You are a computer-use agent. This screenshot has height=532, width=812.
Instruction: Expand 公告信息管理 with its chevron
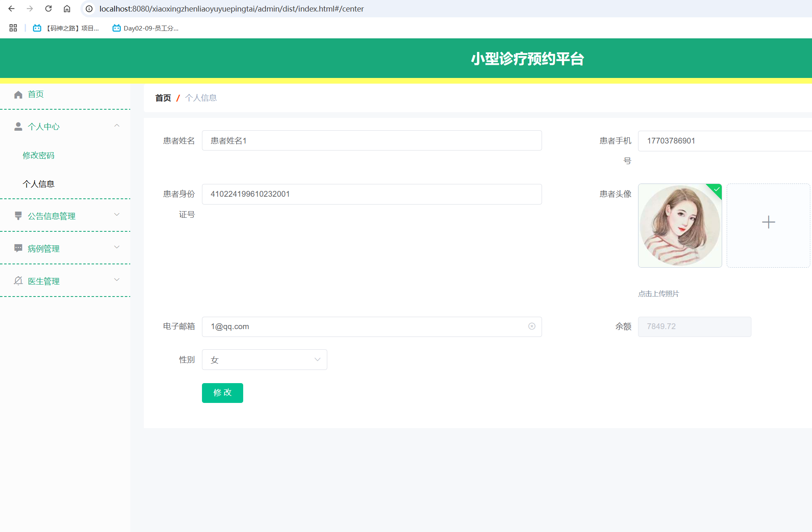(x=117, y=214)
